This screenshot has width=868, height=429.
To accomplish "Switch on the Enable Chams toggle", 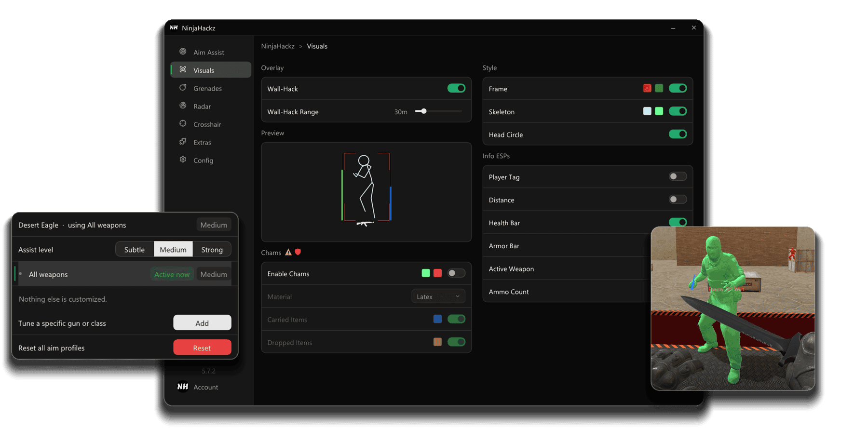I will point(456,273).
